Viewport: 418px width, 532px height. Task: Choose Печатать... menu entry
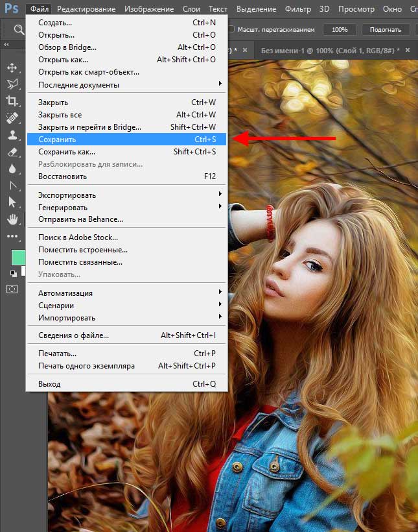pos(126,354)
